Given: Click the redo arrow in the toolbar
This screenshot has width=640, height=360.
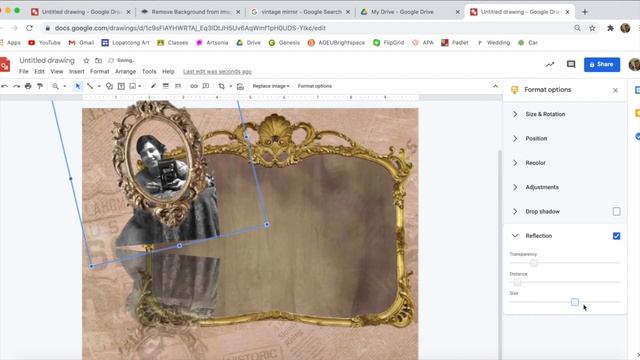Looking at the screenshot, I should pyautogui.click(x=16, y=86).
